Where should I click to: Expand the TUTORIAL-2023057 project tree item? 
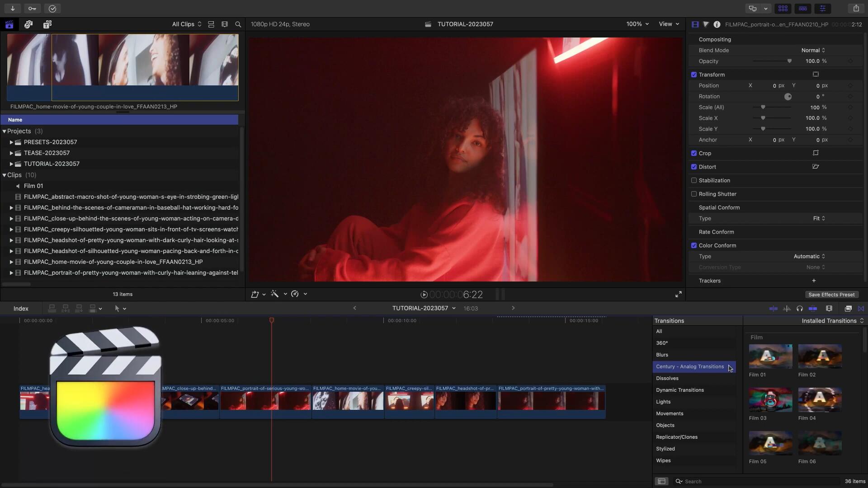coord(11,164)
